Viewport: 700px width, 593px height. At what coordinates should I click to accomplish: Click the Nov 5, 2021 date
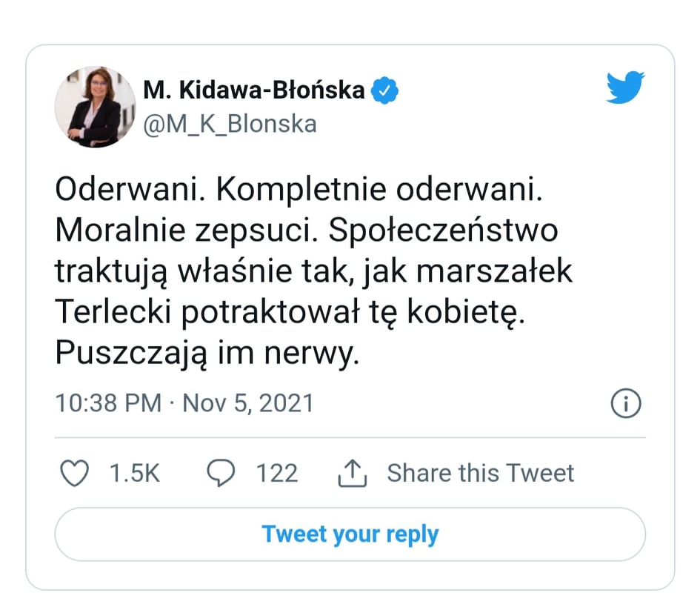pos(248,404)
